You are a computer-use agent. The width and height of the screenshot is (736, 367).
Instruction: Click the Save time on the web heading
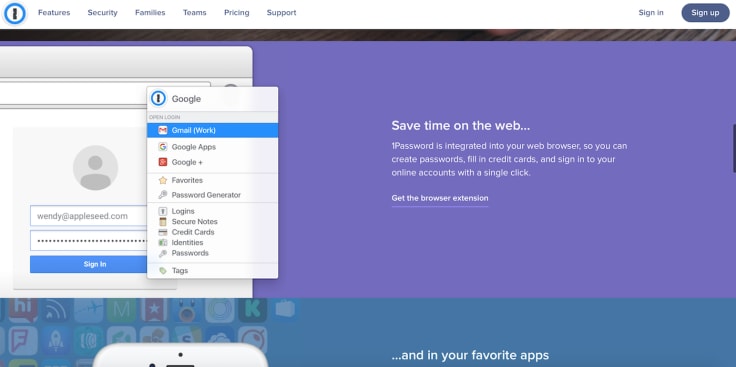tap(460, 126)
